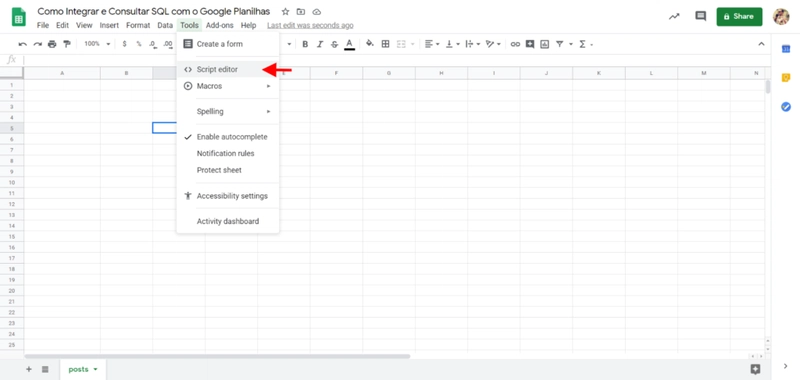This screenshot has height=380, width=800.
Task: Open the account avatar
Action: click(781, 16)
